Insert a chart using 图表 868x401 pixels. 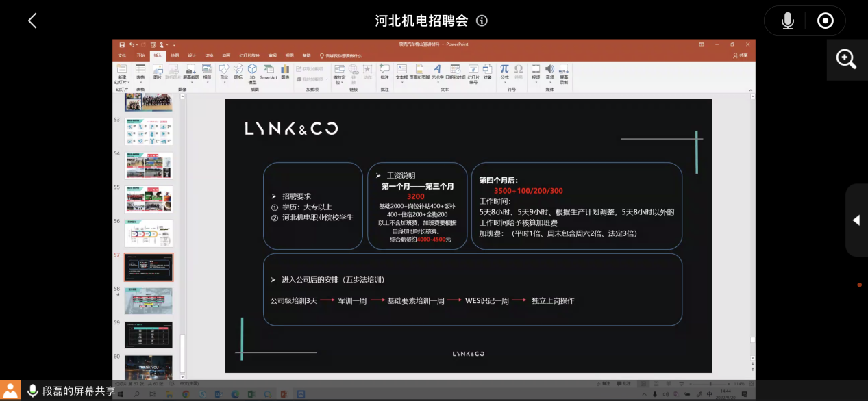[x=285, y=72]
